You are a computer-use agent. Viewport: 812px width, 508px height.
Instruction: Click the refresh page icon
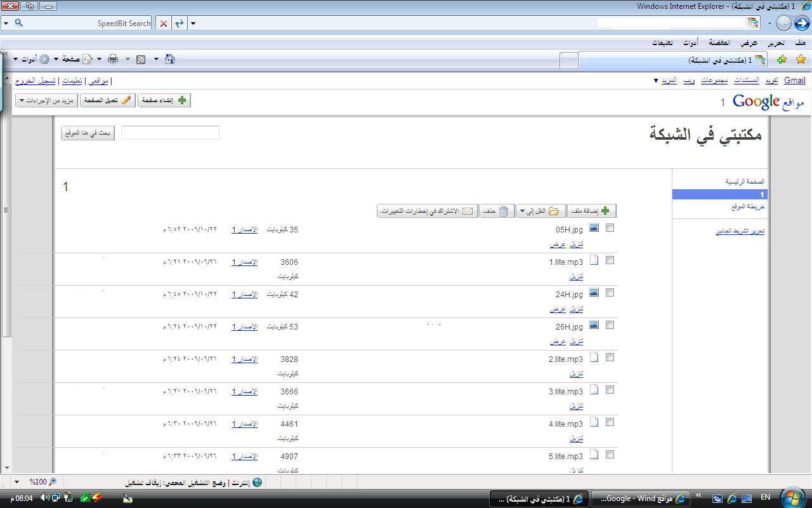(180, 23)
